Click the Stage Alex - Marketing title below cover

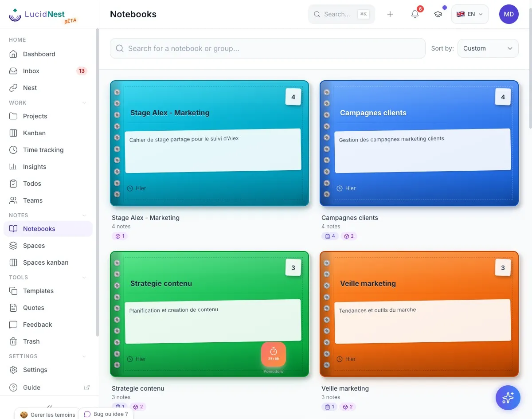point(145,218)
